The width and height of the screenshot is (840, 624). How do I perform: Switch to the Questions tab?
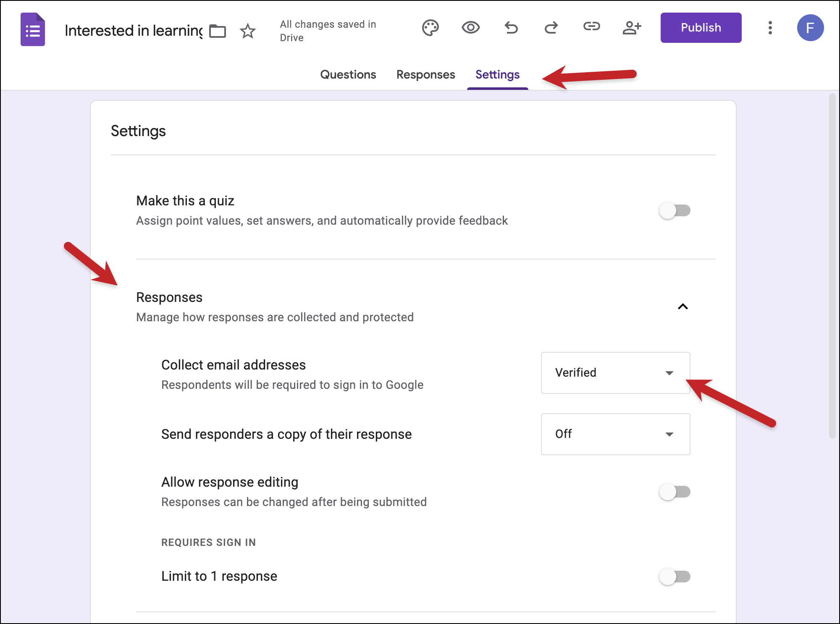click(348, 74)
